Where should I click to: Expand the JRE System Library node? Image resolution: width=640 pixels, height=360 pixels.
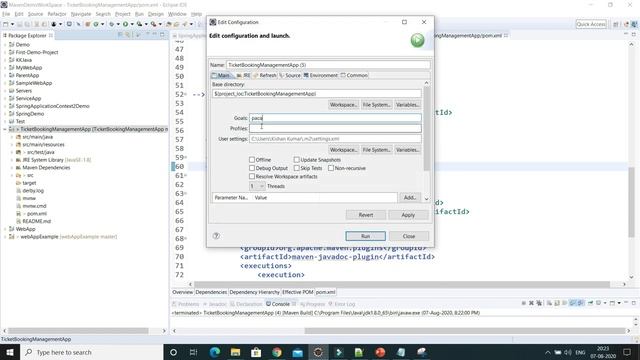pos(12,160)
